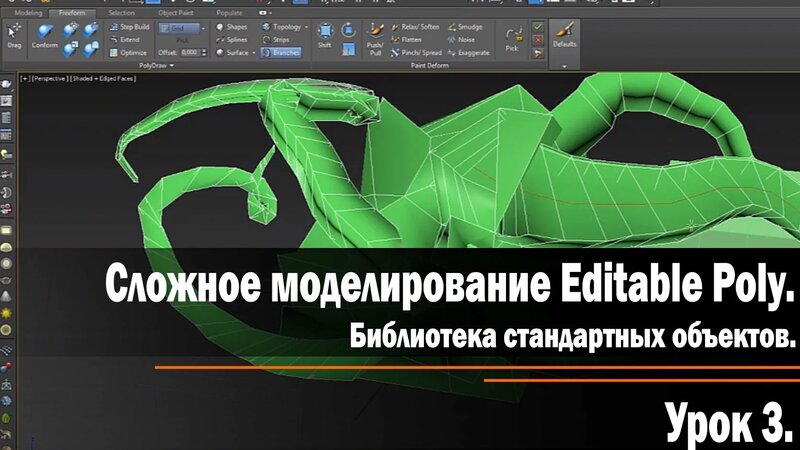Viewport: 800px width, 450px height.
Task: Select the Smudge brush
Action: coord(465,27)
